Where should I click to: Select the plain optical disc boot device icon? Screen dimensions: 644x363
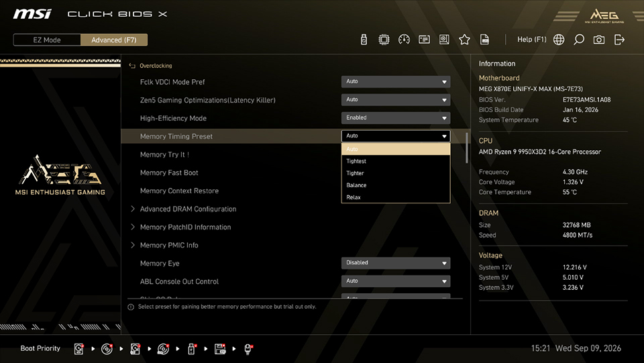[x=107, y=349]
